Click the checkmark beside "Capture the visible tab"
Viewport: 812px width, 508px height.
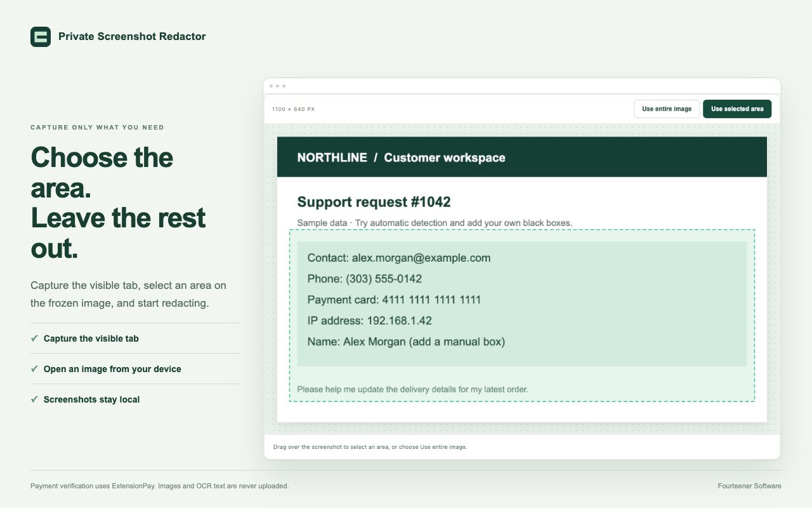click(x=34, y=338)
